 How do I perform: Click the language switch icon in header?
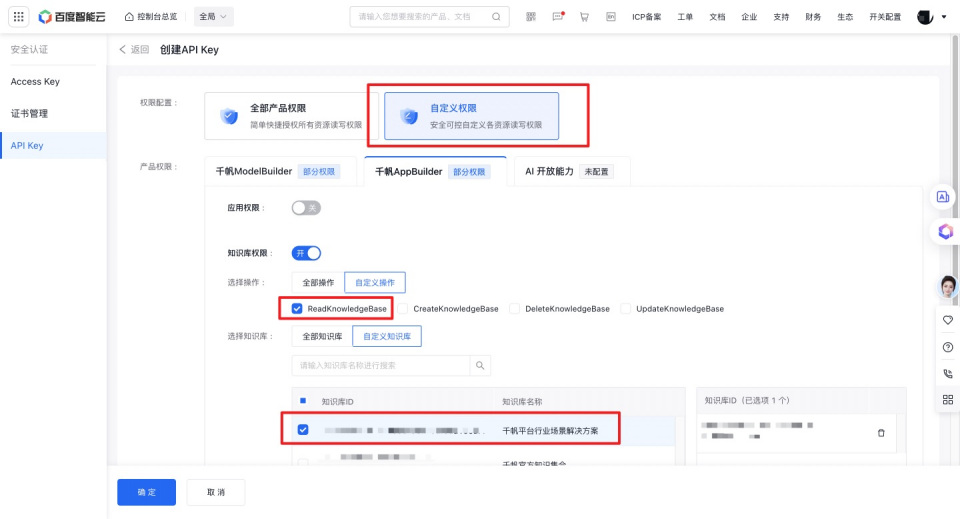pyautogui.click(x=610, y=17)
